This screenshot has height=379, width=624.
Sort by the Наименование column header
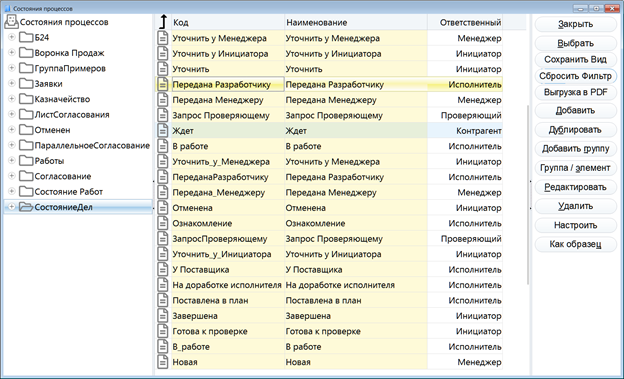coord(356,22)
